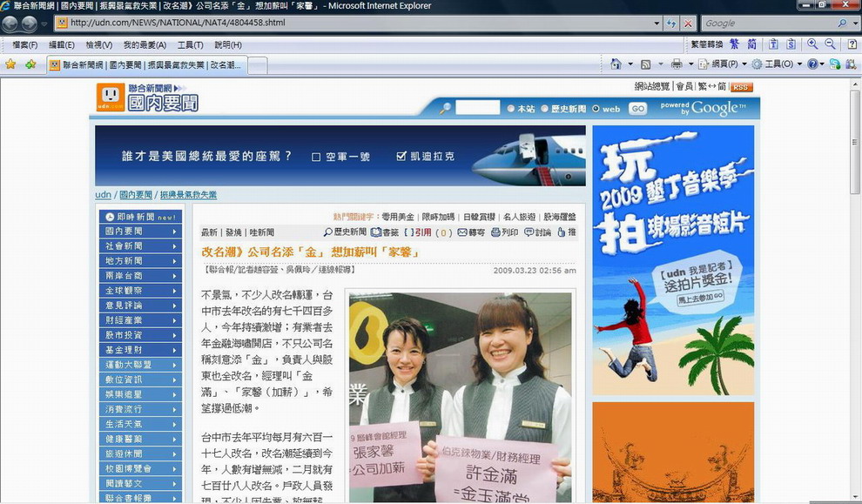Go to the Home page icon

tap(616, 64)
